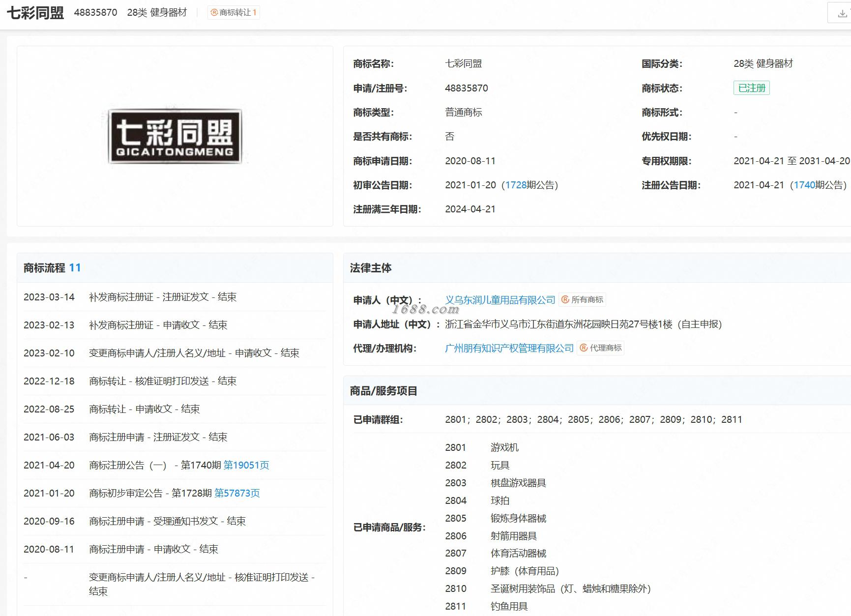The image size is (851, 616).
Task: Select flow row 2020-09-16 受理通知书发文
Action: (x=175, y=521)
